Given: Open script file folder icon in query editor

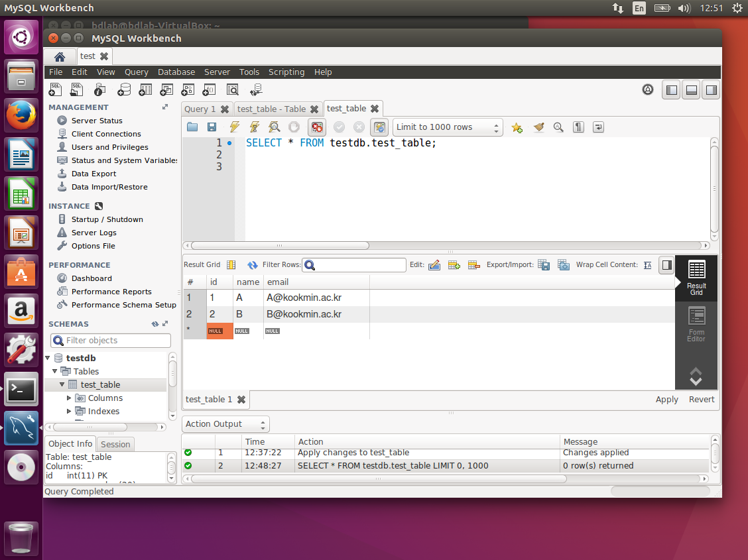Looking at the screenshot, I should 192,127.
